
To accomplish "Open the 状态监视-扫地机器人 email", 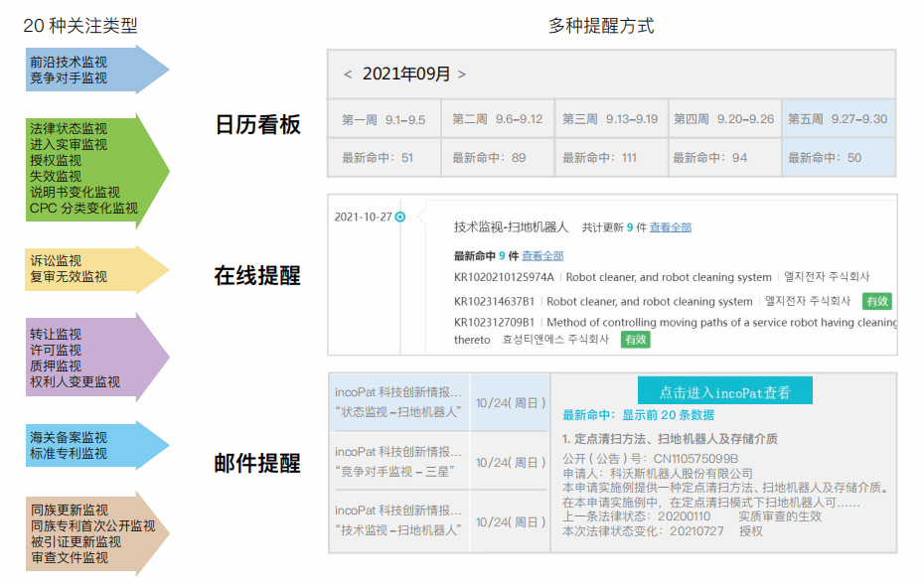I will (397, 402).
